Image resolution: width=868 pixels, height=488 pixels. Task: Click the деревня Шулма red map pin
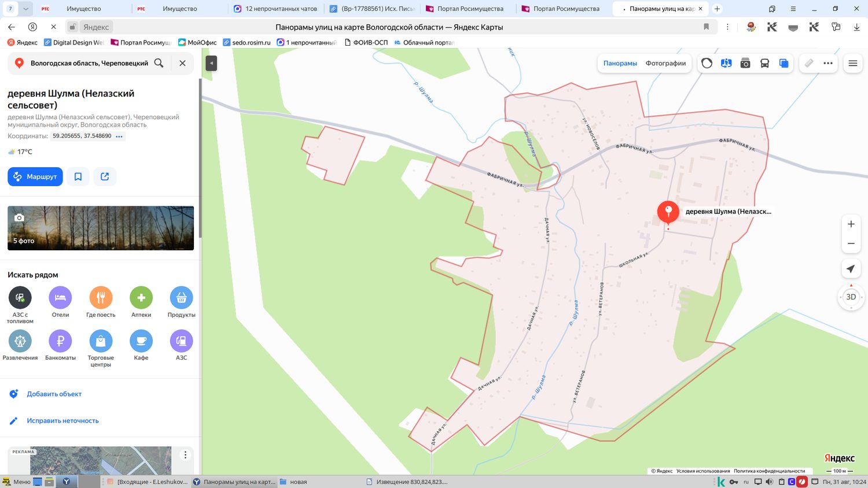[668, 212]
